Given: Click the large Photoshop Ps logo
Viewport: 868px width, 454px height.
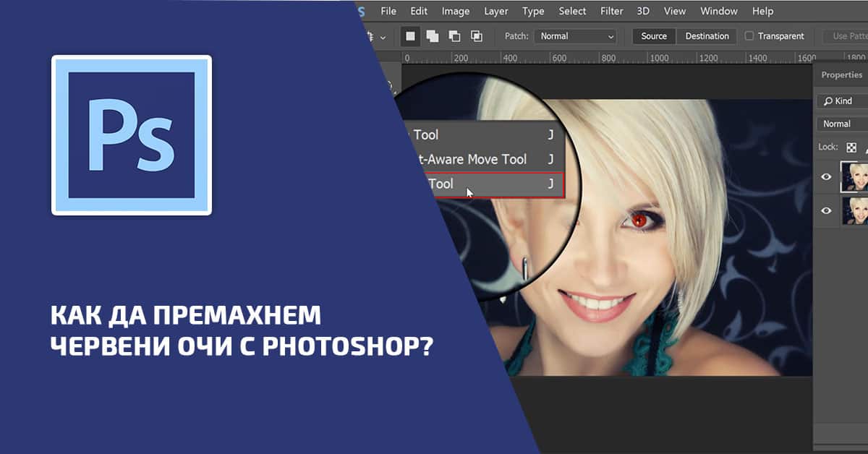Looking at the screenshot, I should pos(132,135).
